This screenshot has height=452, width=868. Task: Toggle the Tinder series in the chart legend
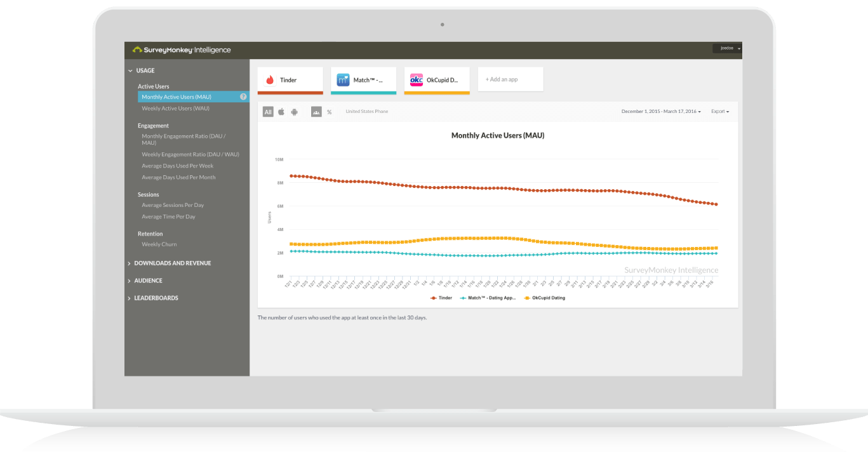441,298
